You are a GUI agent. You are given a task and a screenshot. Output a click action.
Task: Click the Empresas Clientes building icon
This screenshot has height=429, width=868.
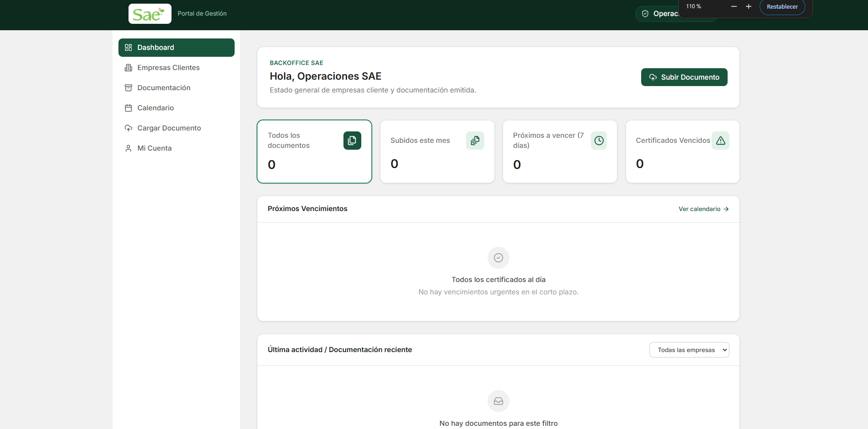(x=129, y=68)
